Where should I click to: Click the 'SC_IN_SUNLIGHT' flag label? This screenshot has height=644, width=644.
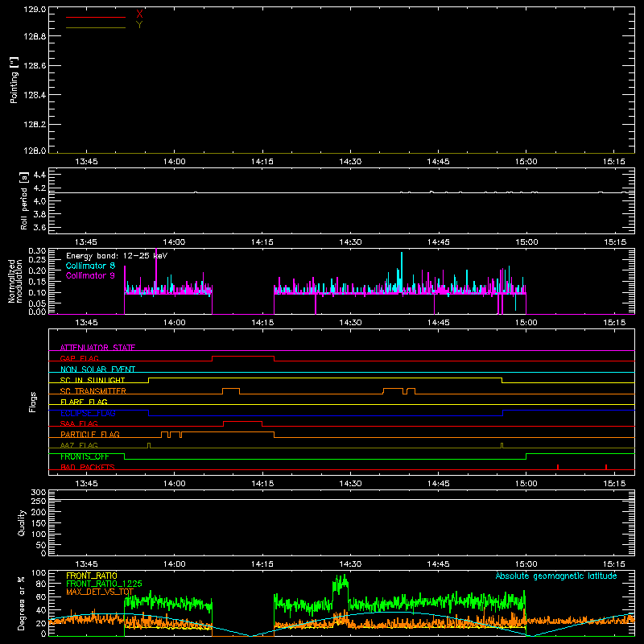click(93, 380)
